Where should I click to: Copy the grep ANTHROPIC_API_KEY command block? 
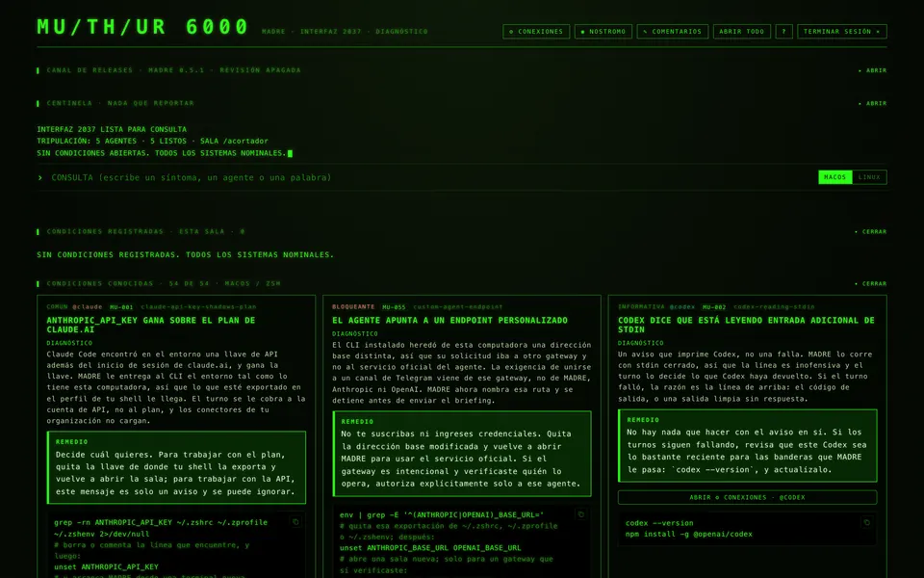click(295, 522)
